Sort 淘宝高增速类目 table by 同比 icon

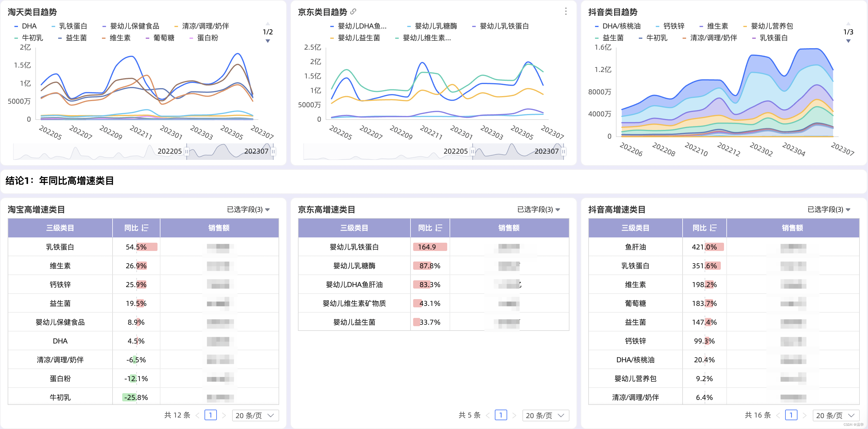[145, 228]
